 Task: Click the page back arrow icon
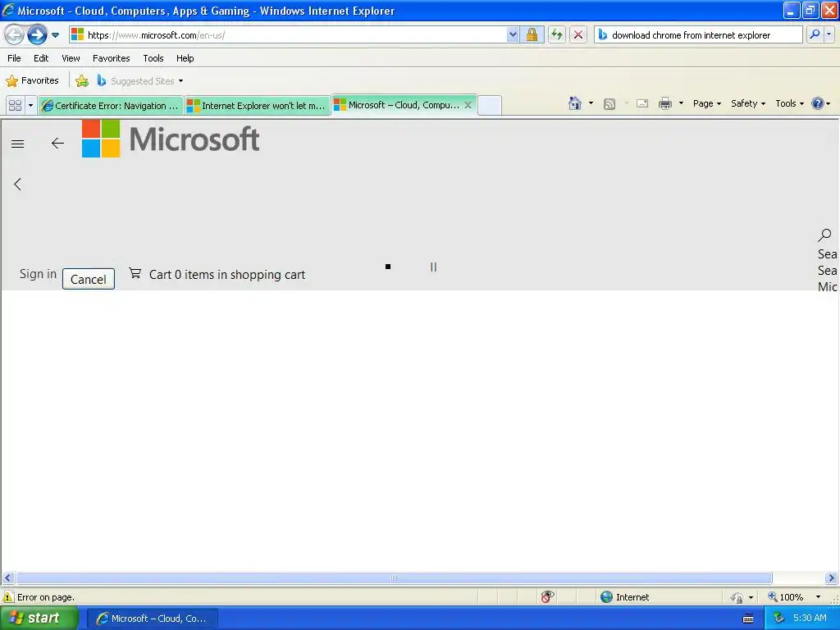pyautogui.click(x=57, y=143)
